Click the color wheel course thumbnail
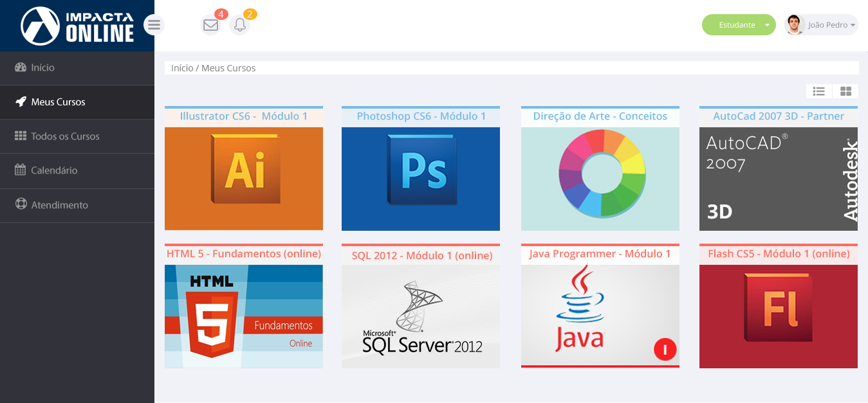This screenshot has height=403, width=868. pos(600,179)
